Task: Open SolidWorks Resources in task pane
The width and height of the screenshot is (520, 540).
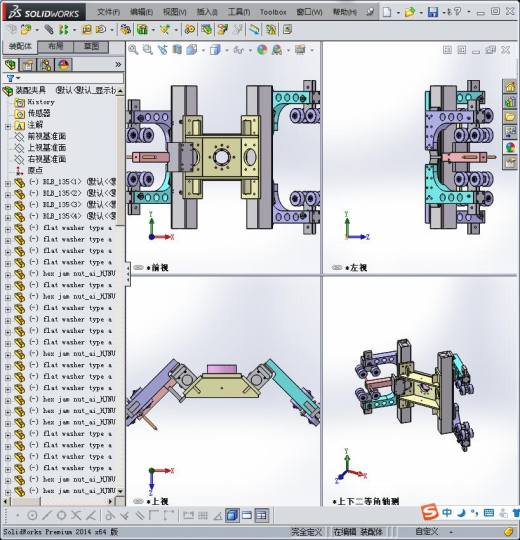Action: tap(510, 86)
